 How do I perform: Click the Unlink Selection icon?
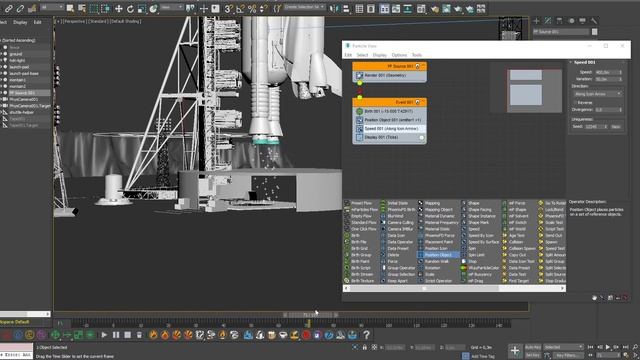coord(20,8)
